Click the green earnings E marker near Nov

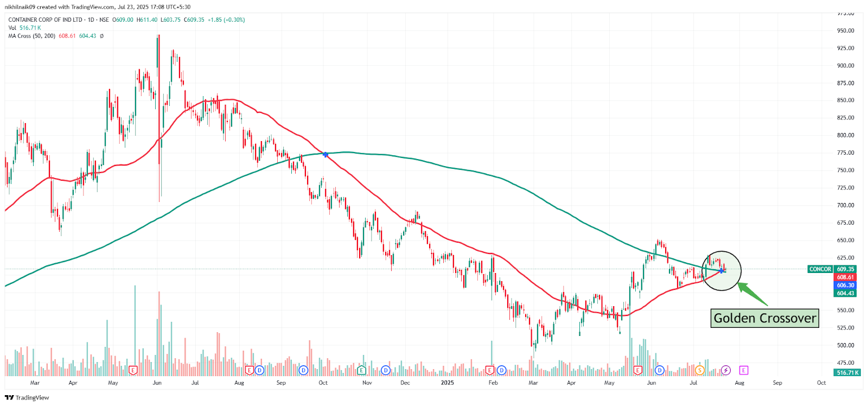click(361, 370)
